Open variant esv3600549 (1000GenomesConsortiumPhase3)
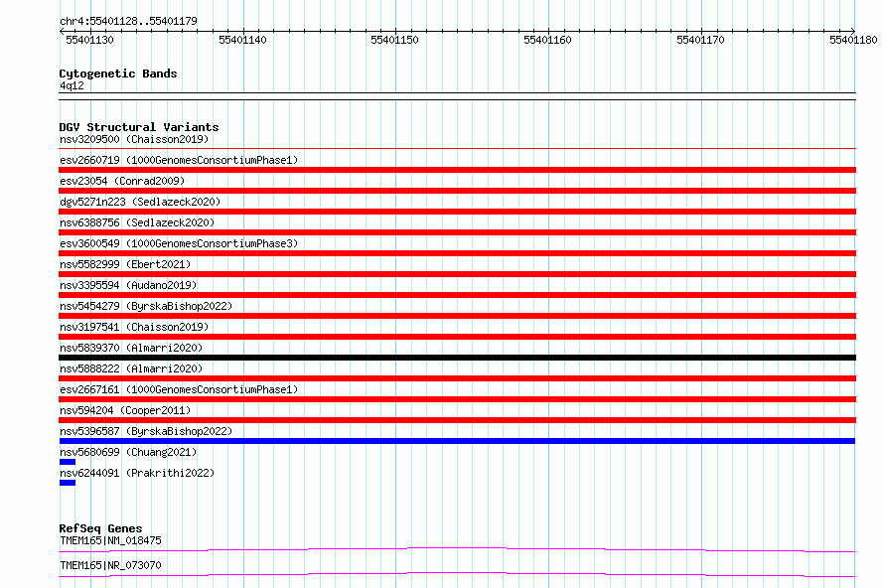Viewport: 884px width, 588px height. click(x=179, y=243)
